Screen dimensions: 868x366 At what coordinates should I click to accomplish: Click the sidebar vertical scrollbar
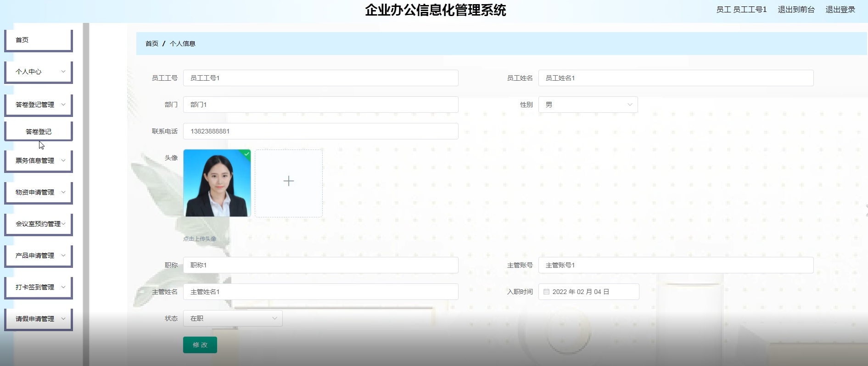point(86,194)
